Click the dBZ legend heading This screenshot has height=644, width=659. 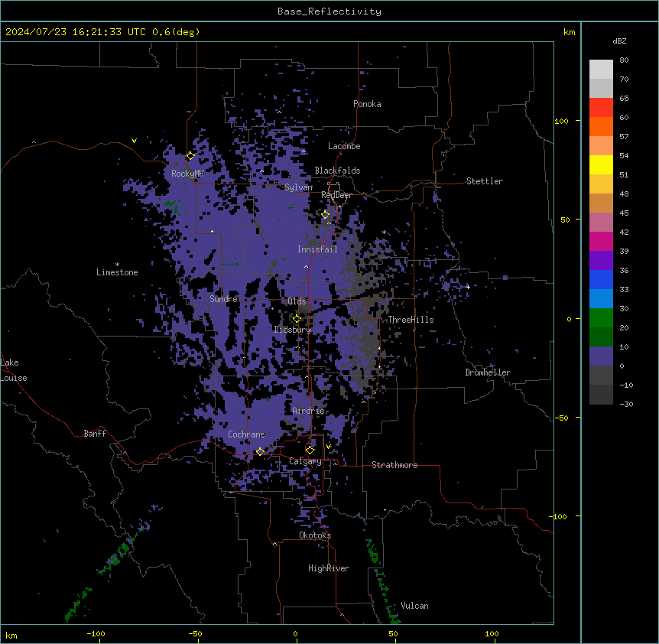[x=619, y=41]
